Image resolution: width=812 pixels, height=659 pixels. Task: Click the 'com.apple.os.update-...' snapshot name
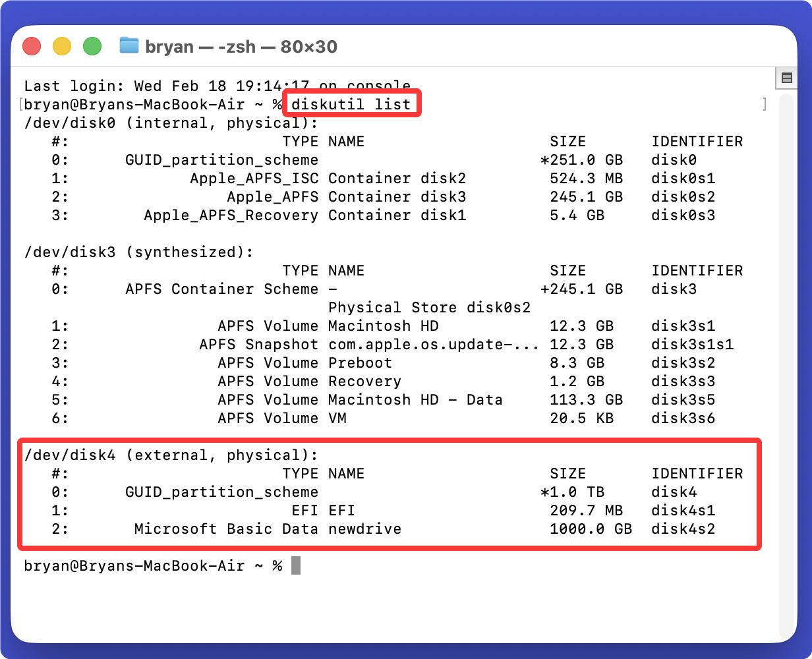pyautogui.click(x=433, y=344)
